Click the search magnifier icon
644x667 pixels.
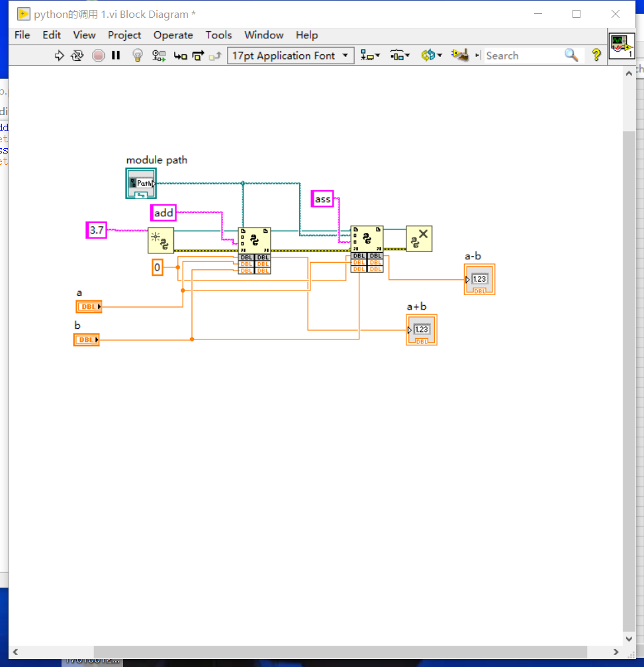tap(571, 56)
